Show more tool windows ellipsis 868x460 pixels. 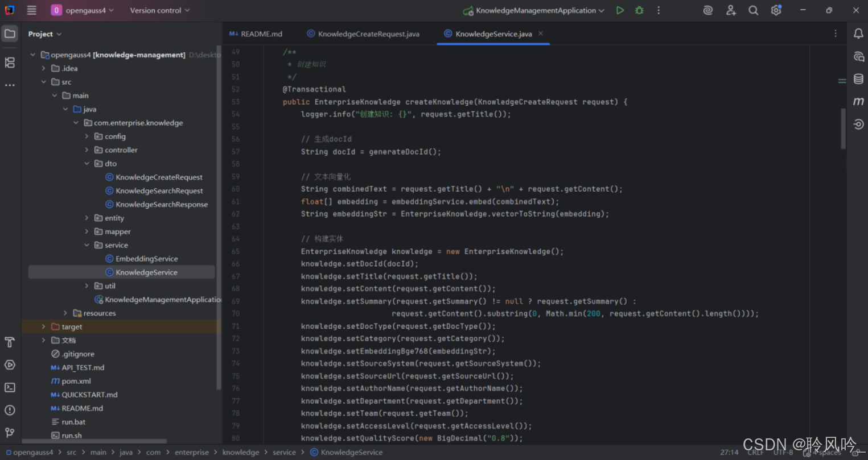[10, 85]
